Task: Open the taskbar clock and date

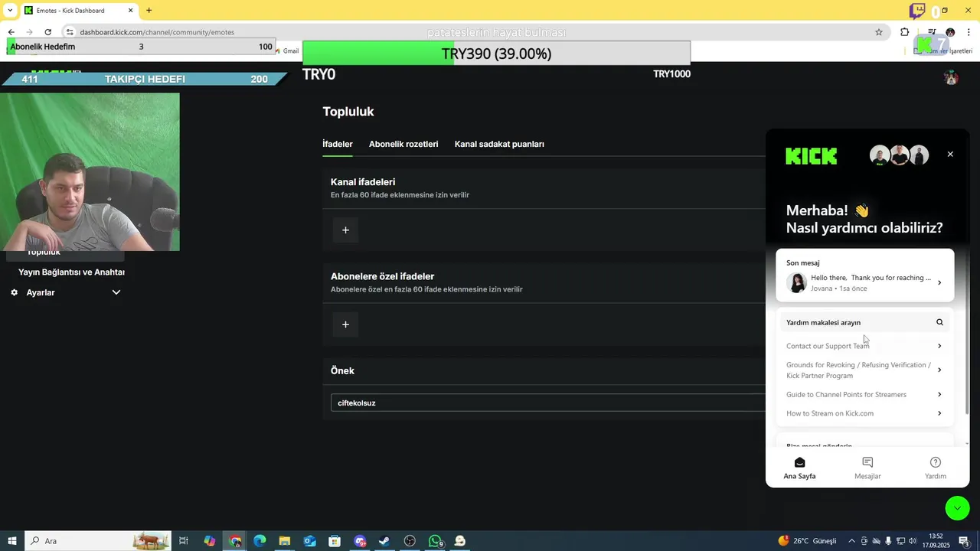Action: click(x=937, y=541)
